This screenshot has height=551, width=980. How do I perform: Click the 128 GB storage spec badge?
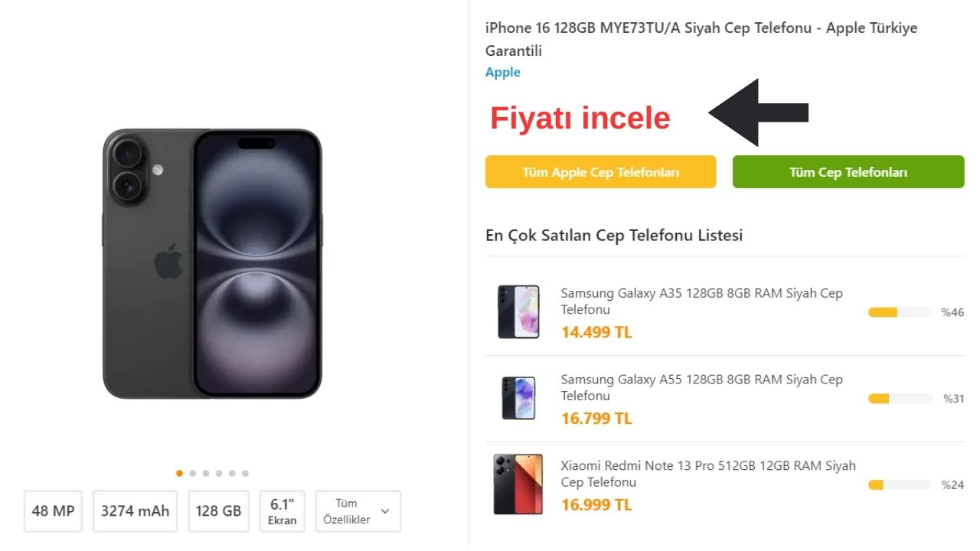click(x=218, y=511)
